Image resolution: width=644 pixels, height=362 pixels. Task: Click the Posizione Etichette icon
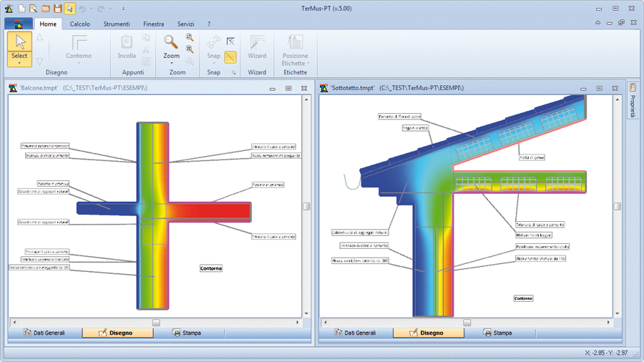point(295,42)
